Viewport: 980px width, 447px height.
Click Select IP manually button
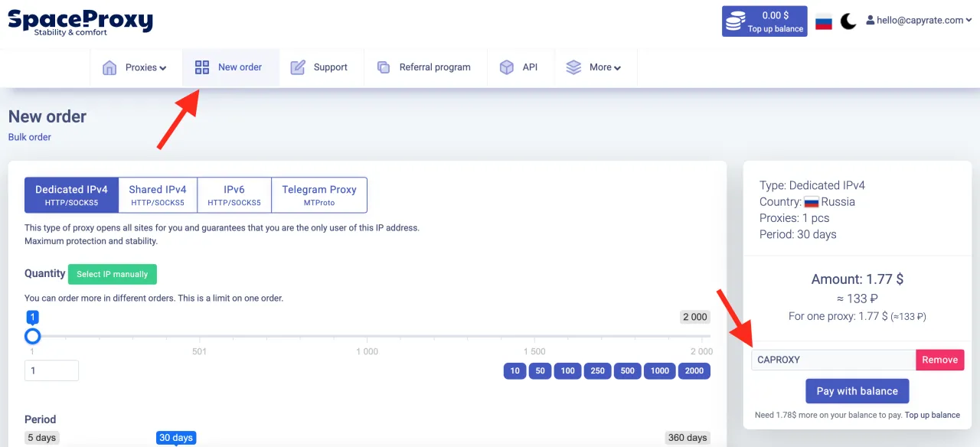pyautogui.click(x=113, y=274)
